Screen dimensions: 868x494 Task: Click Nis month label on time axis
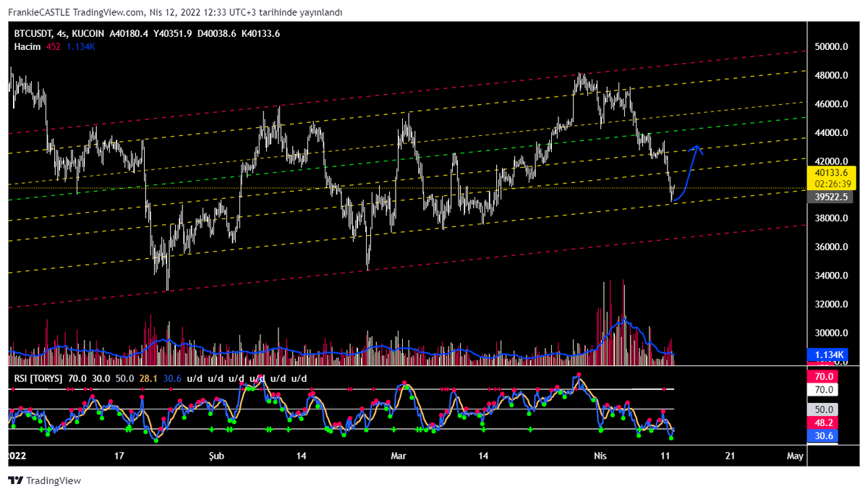coord(599,456)
